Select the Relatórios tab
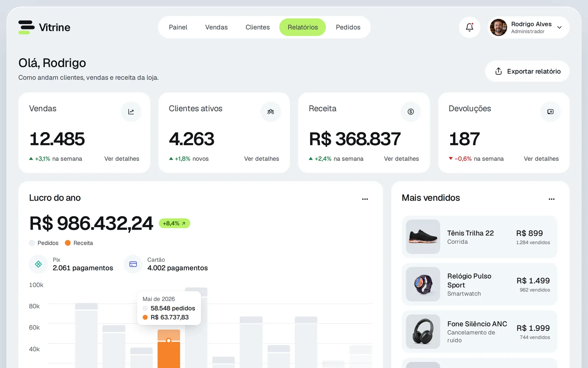The image size is (588, 368). 303,27
